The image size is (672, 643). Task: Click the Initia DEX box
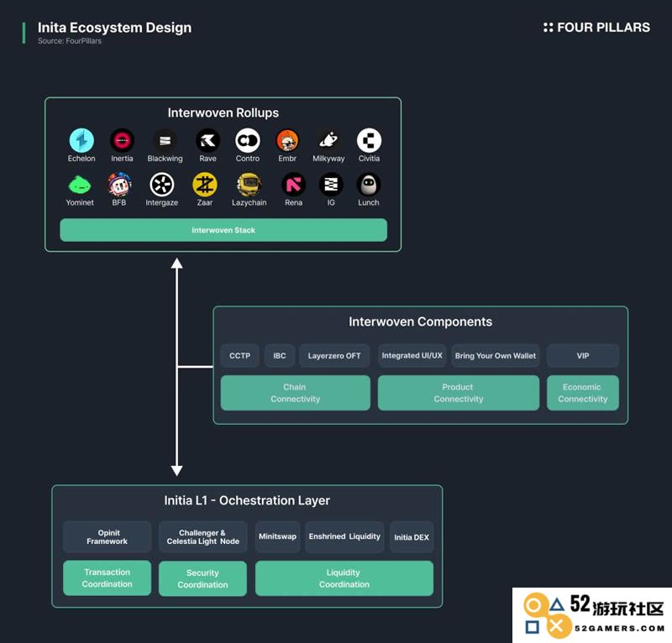pos(412,536)
